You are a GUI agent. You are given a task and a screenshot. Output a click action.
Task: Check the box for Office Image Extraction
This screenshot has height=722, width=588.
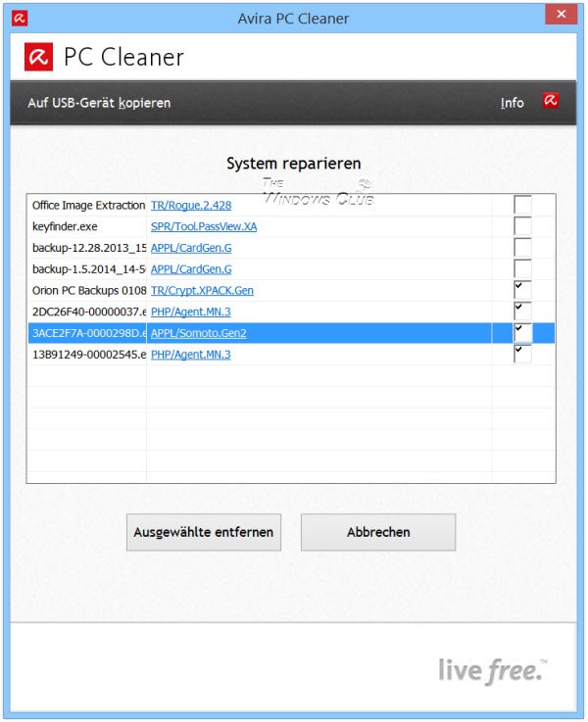pyautogui.click(x=523, y=206)
